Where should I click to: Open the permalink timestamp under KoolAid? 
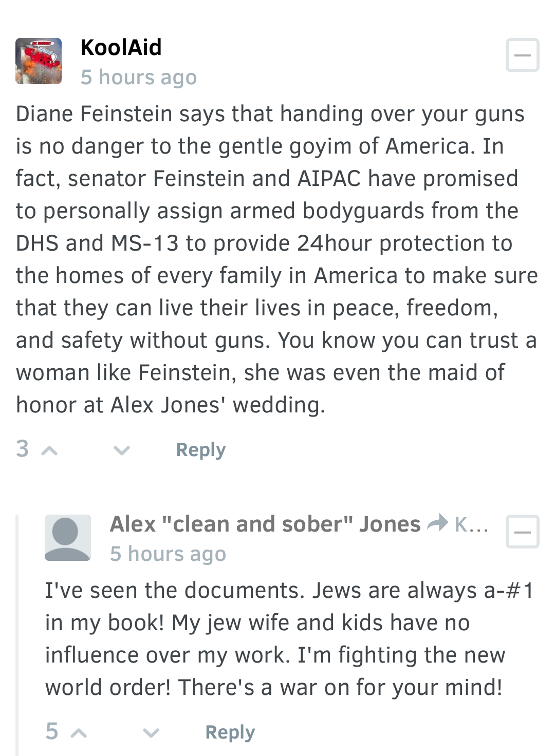(x=139, y=77)
